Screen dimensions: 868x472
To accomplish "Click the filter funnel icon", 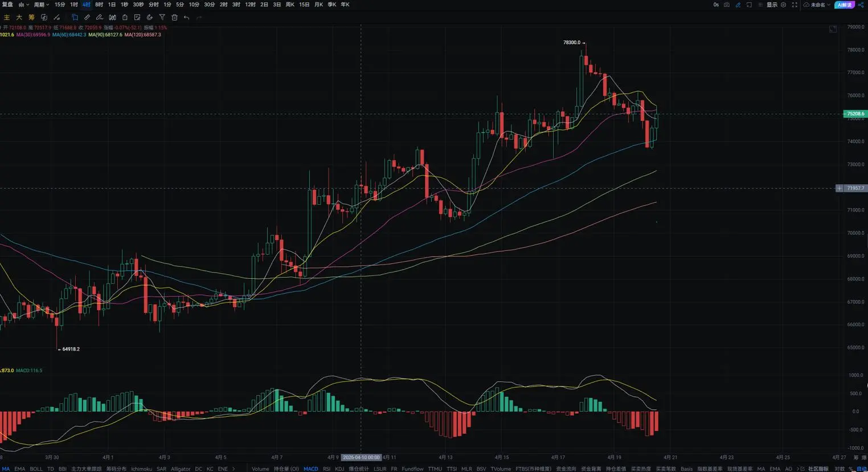I will coord(162,18).
